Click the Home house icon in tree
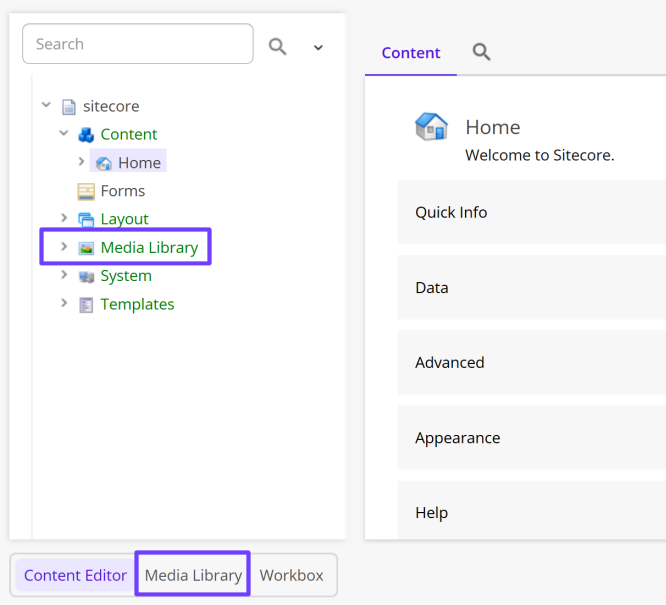This screenshot has width=666, height=605. click(104, 163)
